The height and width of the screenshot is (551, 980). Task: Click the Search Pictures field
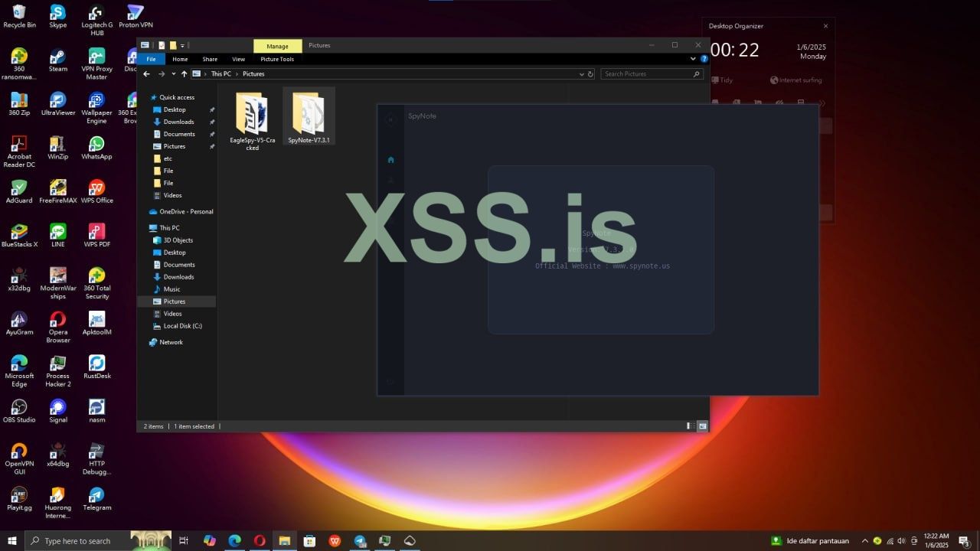pyautogui.click(x=652, y=74)
